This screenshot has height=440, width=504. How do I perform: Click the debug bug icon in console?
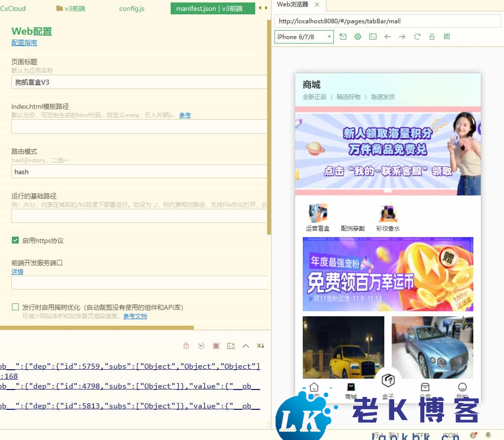pos(186,346)
